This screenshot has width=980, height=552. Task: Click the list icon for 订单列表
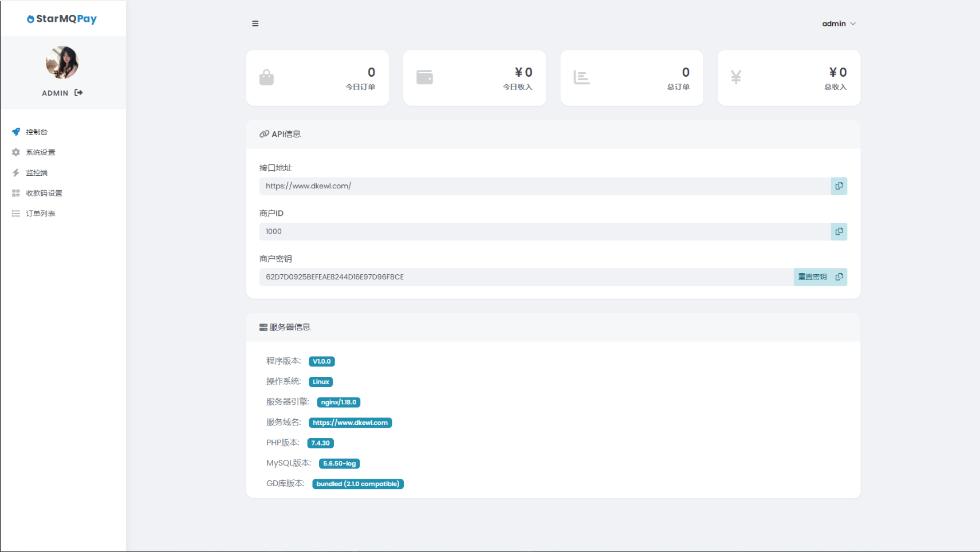pyautogui.click(x=16, y=214)
